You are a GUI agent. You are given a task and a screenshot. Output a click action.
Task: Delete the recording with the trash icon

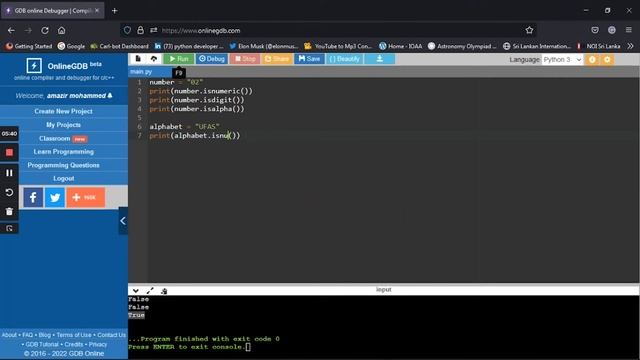(x=9, y=211)
